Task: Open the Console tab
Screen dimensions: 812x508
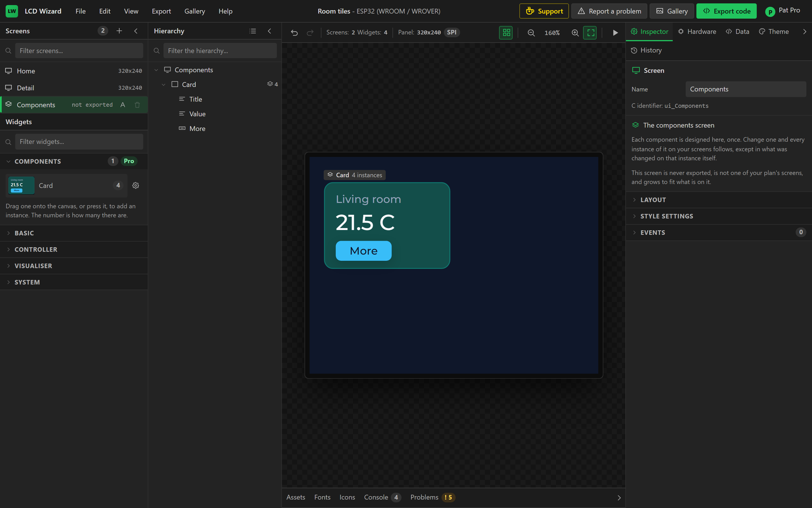Action: pyautogui.click(x=382, y=498)
